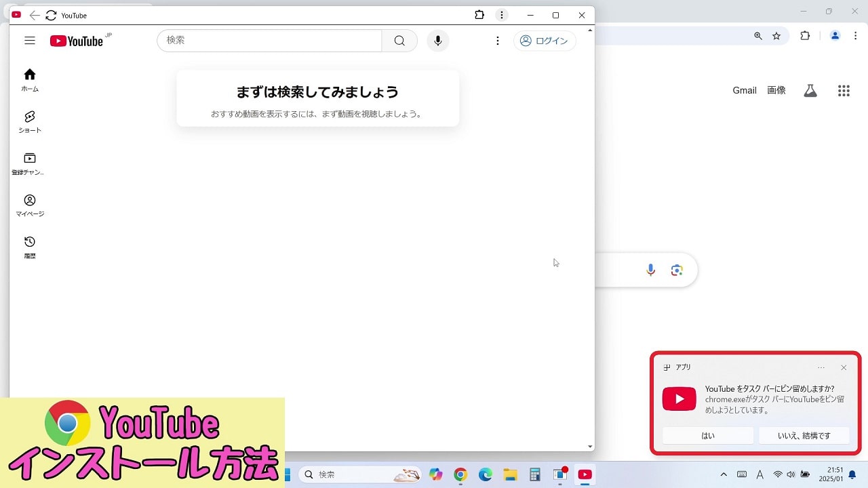Screen dimensions: 868x488
Task: Click the YouTube icon in the notification
Action: click(x=679, y=399)
